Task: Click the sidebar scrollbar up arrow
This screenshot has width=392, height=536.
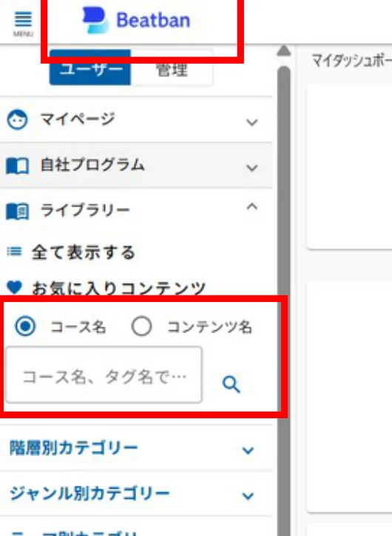Action: [x=284, y=51]
